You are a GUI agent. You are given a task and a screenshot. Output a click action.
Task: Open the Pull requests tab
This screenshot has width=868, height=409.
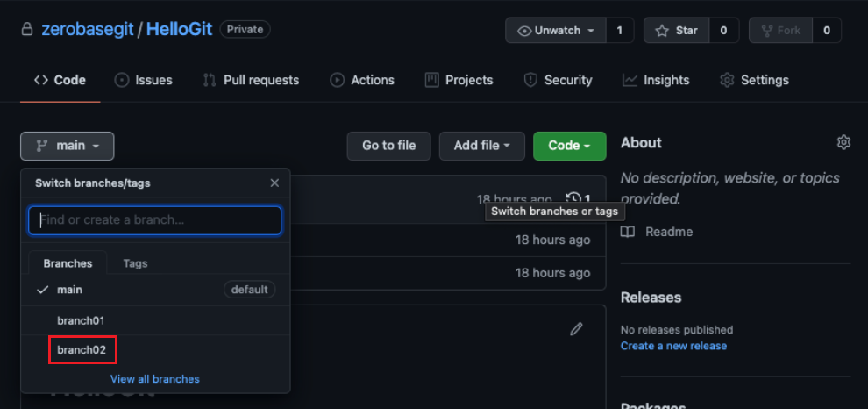(x=251, y=80)
